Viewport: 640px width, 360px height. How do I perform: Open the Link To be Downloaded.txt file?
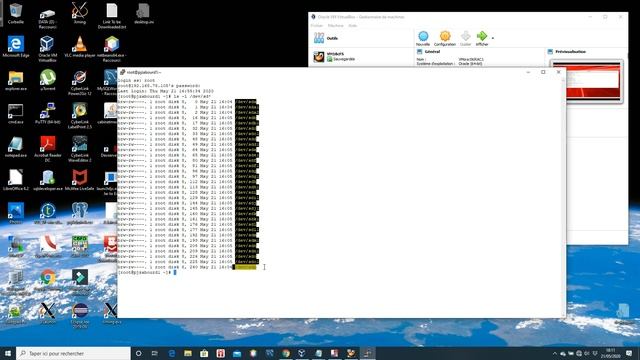[111, 16]
